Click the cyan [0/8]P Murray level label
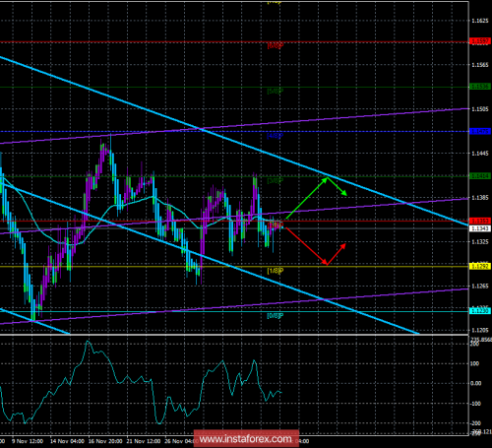Screen dimensions: 492x448 pos(276,316)
